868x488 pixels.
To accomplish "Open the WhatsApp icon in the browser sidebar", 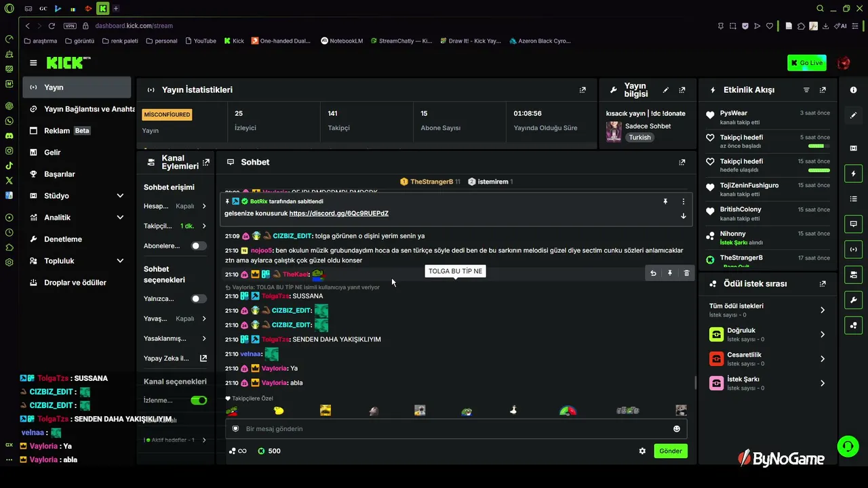I will point(9,121).
